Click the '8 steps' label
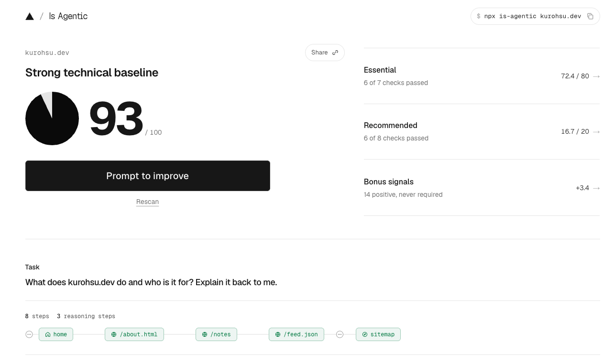Viewport: 614px width, 364px height. click(37, 316)
